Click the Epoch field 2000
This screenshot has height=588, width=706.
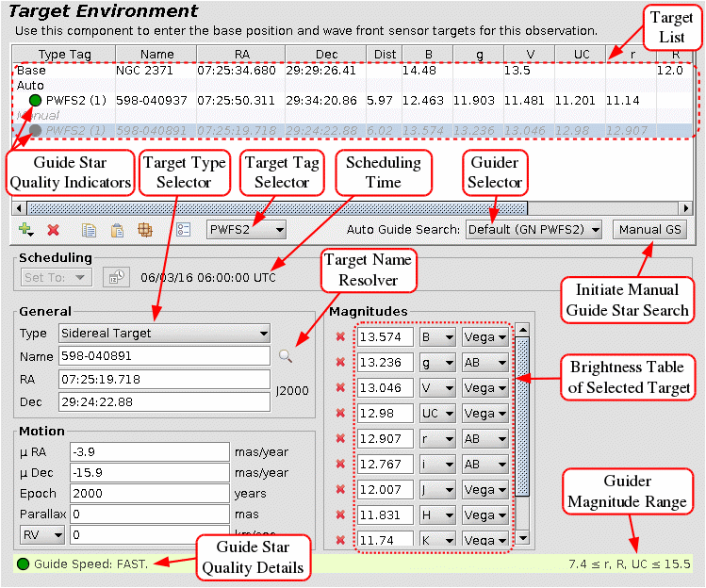click(x=150, y=493)
